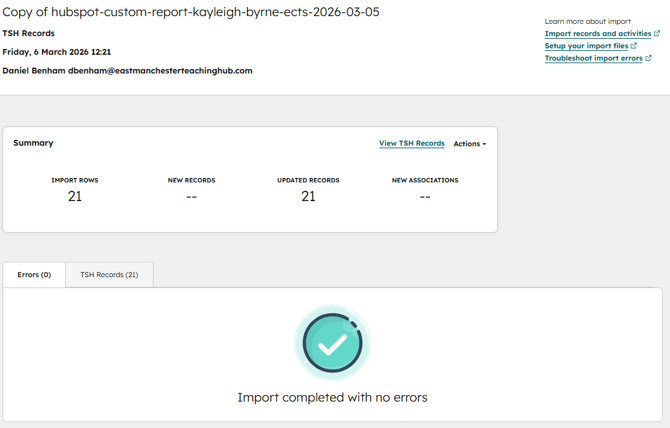Open the Troubleshoot import errors link

593,58
